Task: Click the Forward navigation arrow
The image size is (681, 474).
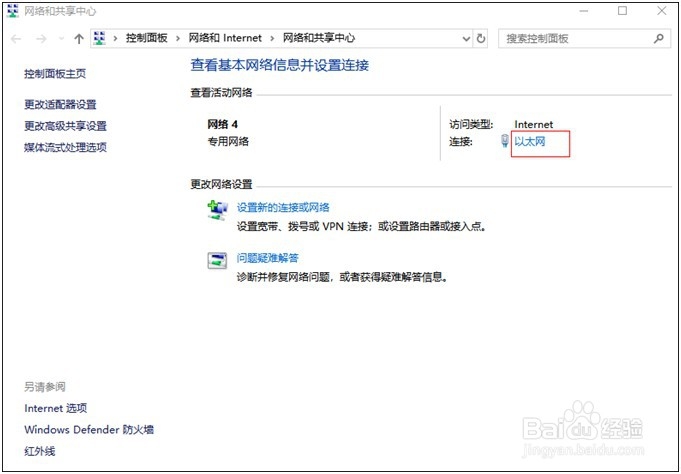Action: click(x=41, y=39)
